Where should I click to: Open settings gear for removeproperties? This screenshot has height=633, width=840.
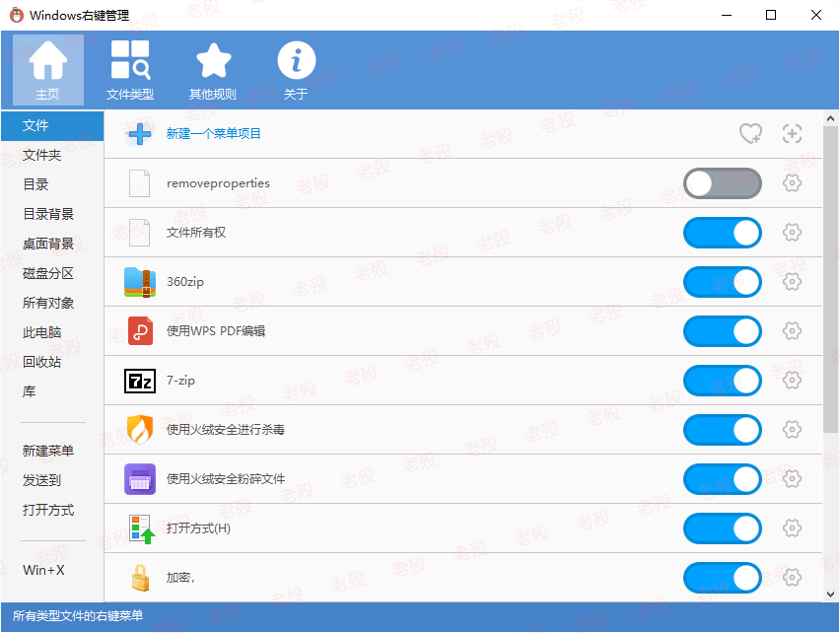tap(792, 183)
